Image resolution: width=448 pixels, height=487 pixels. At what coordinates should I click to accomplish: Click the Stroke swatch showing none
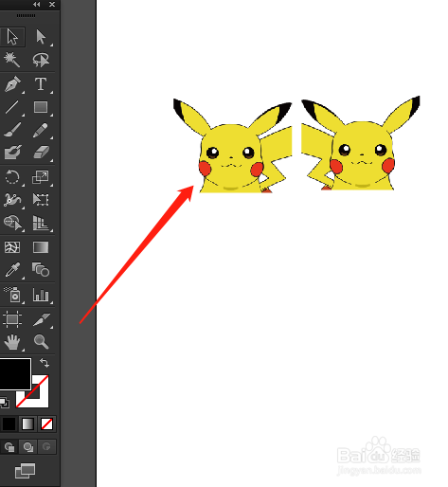click(40, 399)
